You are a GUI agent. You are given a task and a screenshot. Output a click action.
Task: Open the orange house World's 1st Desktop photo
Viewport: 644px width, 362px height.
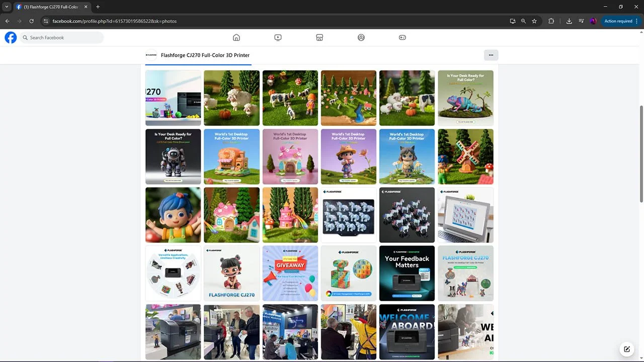tap(231, 157)
